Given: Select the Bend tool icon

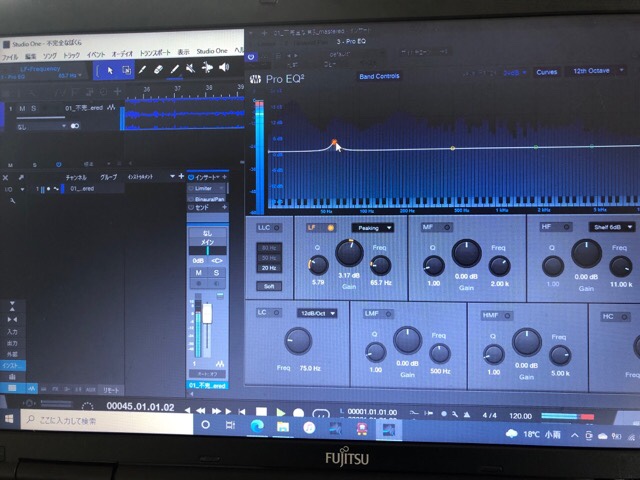Looking at the screenshot, I should coord(207,67).
